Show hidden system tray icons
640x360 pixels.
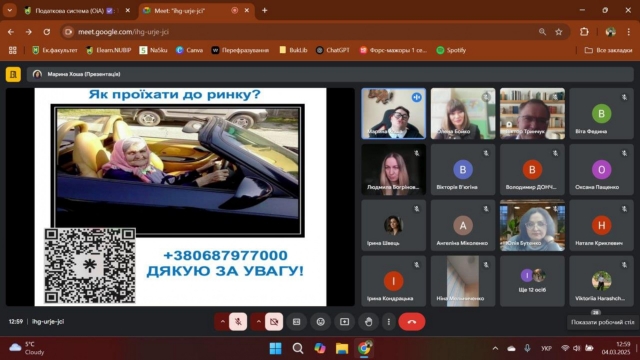pos(495,348)
